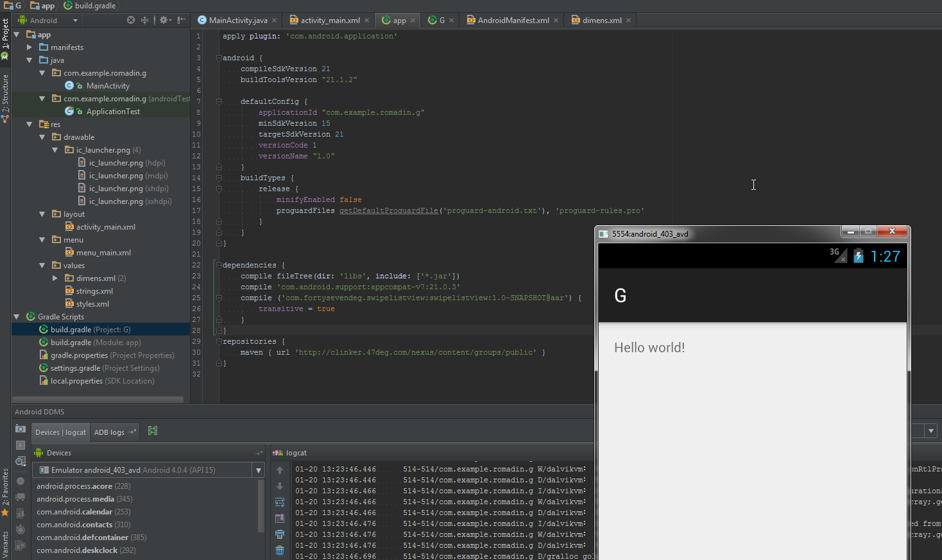Select gradle.properties in Gradle Scripts

click(112, 355)
